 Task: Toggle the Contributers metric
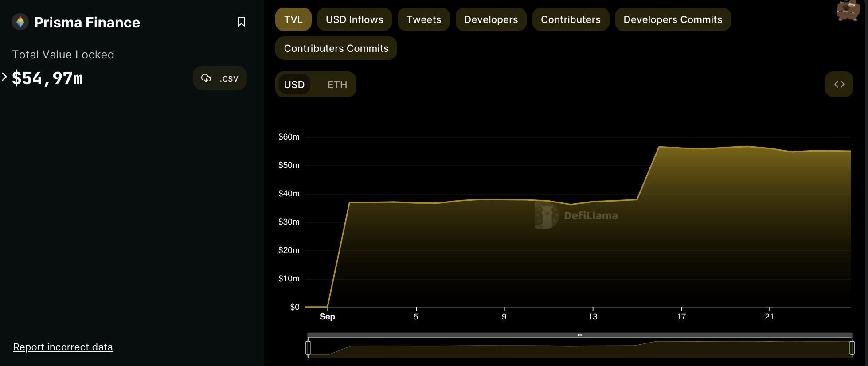(x=571, y=19)
